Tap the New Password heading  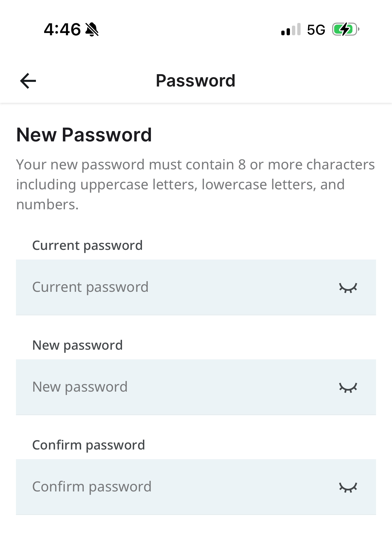84,135
